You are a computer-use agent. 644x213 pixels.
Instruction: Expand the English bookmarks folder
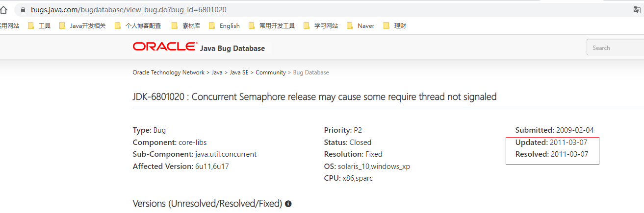pos(224,26)
